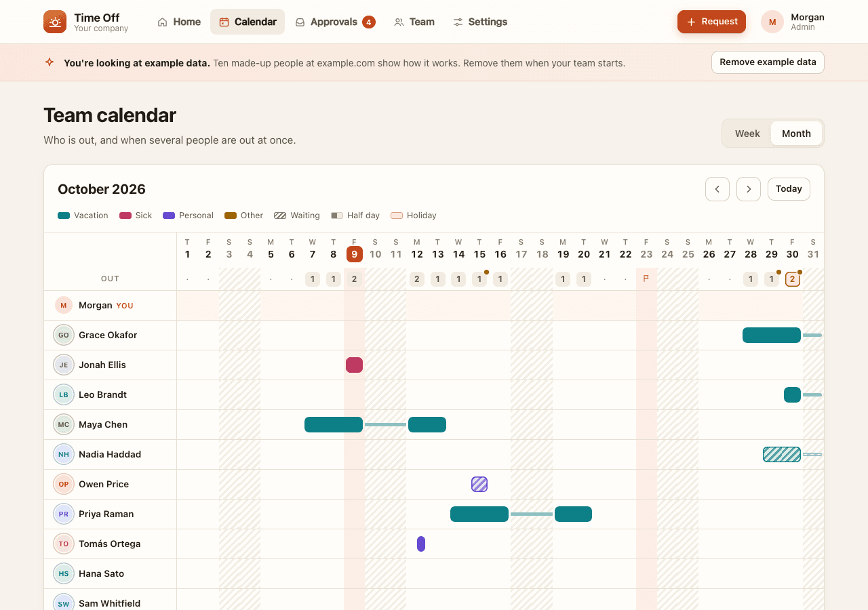Go to the Team page
The width and height of the screenshot is (868, 610).
(x=414, y=22)
